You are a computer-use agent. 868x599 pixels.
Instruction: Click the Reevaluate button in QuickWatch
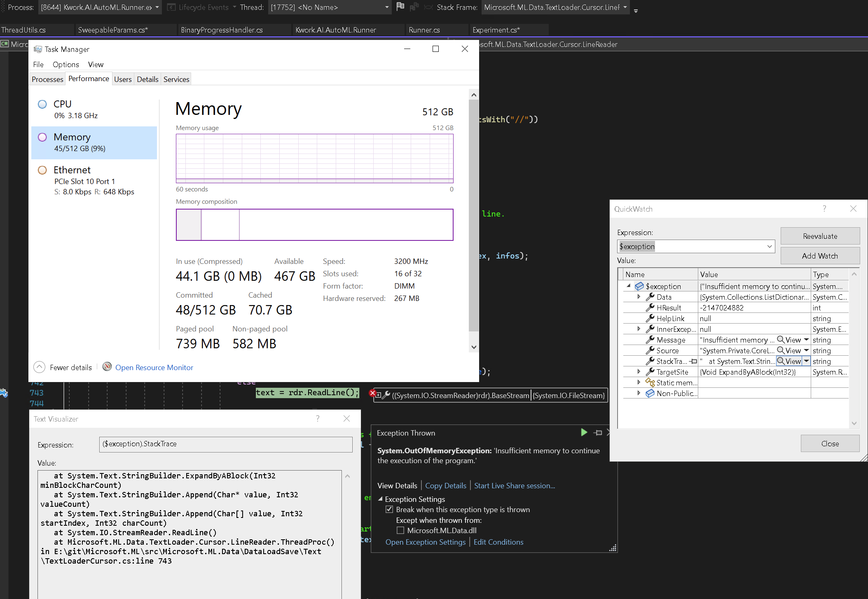coord(819,236)
